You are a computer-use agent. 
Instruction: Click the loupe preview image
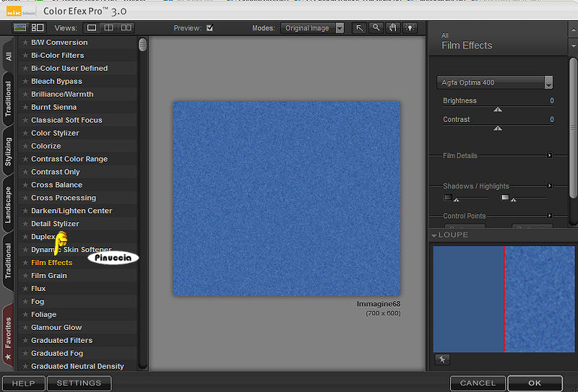504,299
